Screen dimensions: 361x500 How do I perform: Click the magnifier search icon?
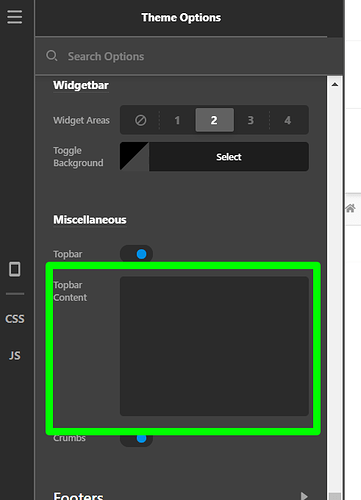52,56
